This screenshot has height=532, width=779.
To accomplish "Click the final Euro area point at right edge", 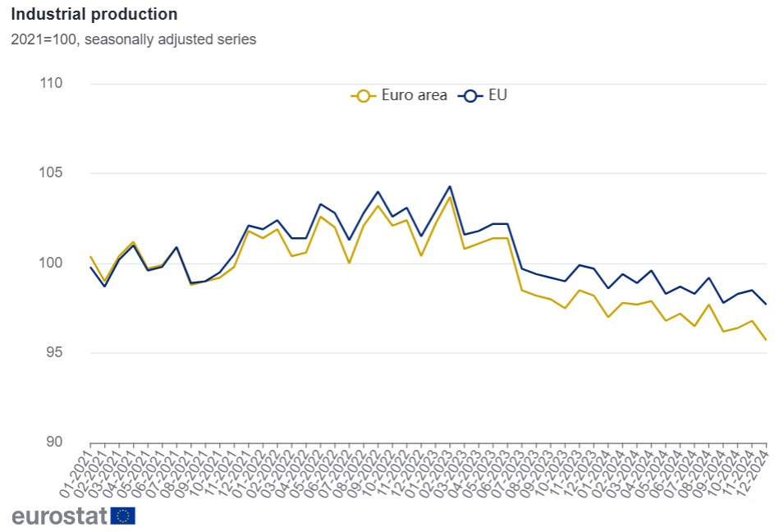I will (766, 339).
